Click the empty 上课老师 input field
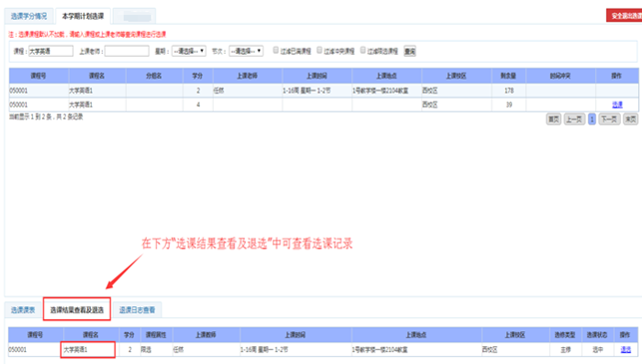The height and width of the screenshot is (364, 642). pos(127,51)
